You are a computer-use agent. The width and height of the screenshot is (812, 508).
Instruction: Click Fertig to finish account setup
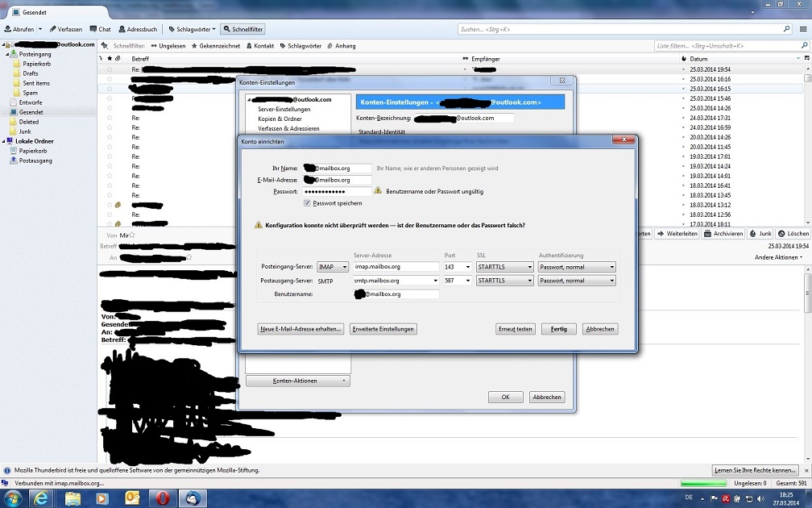[559, 329]
